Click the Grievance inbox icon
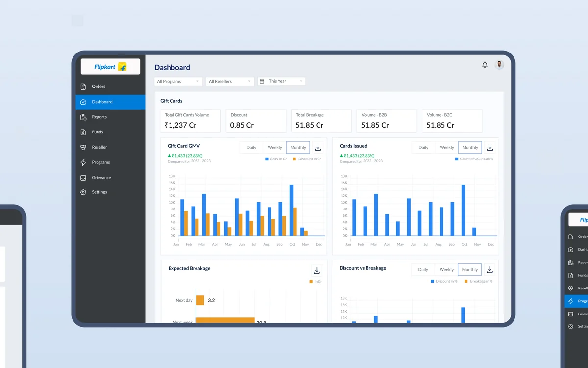The height and width of the screenshot is (368, 588). click(83, 178)
